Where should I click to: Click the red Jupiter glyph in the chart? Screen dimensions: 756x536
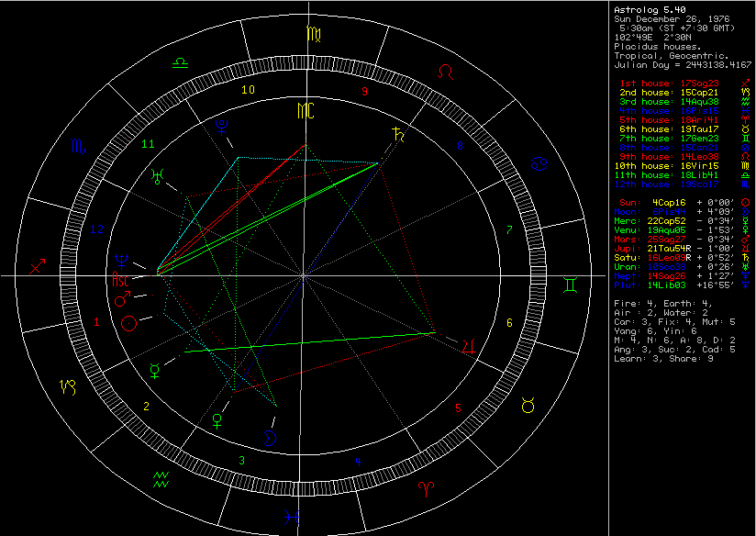click(469, 346)
